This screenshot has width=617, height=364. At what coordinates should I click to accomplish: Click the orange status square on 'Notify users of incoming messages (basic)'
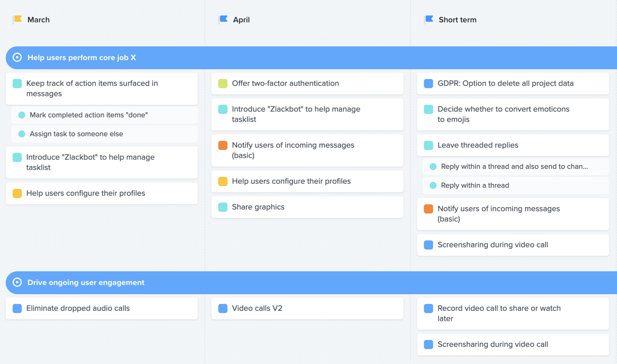(x=223, y=145)
